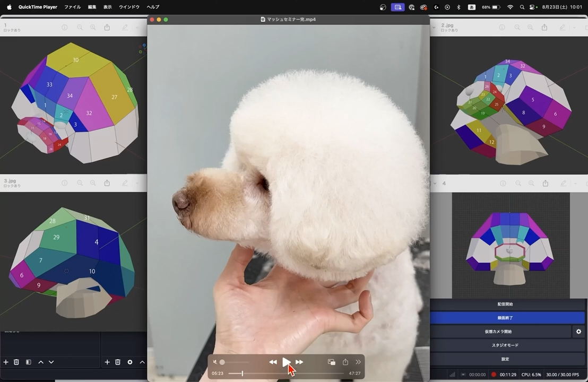Enable picture-in-picture for the video

coord(331,362)
